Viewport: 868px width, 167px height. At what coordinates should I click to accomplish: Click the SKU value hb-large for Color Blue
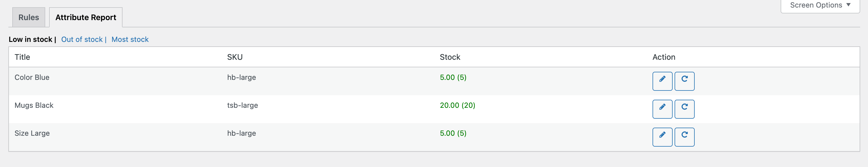tap(241, 77)
